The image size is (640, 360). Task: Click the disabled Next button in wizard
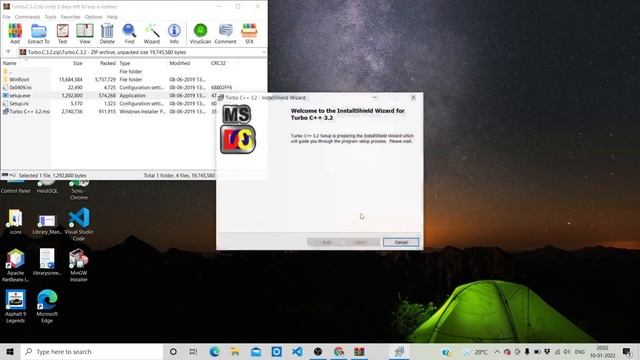coord(361,242)
